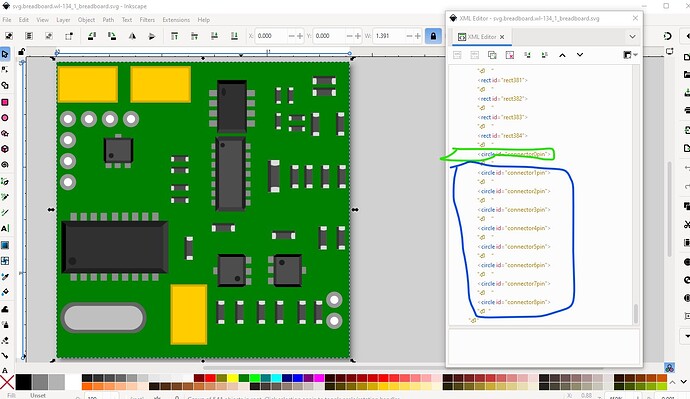Image resolution: width=690 pixels, height=399 pixels.
Task: Increase the X position value
Action: pos(300,36)
